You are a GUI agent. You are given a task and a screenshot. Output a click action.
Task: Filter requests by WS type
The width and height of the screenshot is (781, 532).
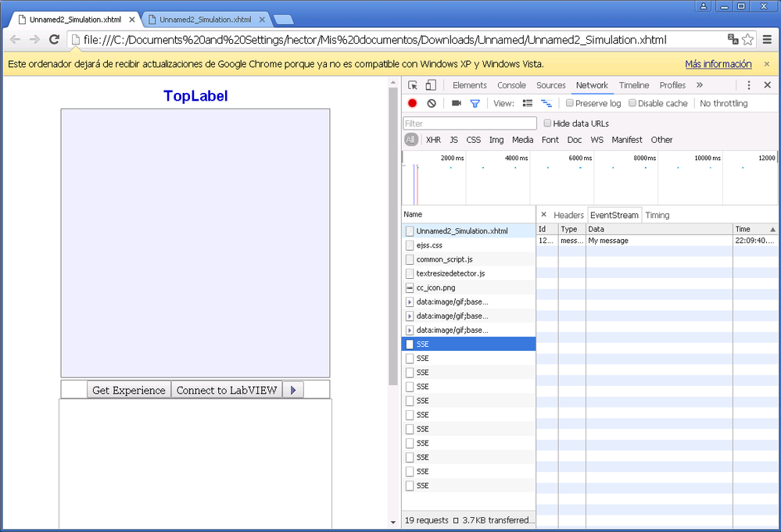(x=596, y=140)
